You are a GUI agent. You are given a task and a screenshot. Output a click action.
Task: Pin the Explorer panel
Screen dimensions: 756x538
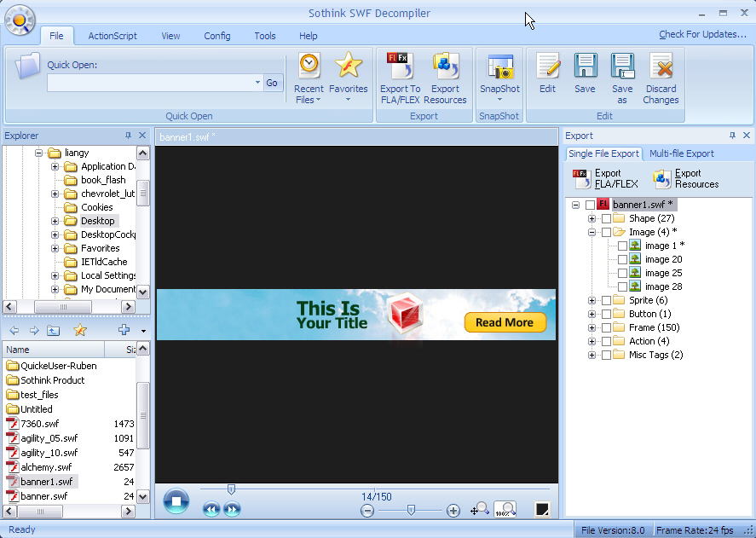[x=128, y=136]
